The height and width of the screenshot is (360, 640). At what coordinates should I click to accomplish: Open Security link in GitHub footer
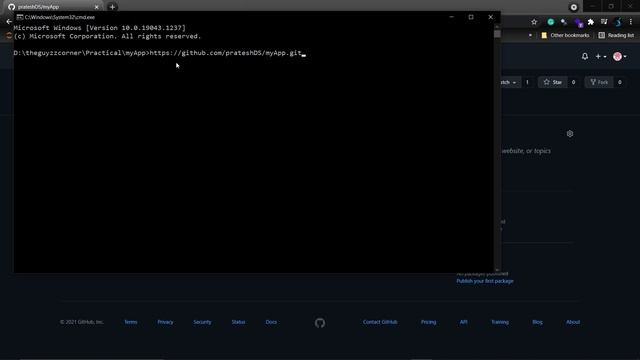(202, 322)
